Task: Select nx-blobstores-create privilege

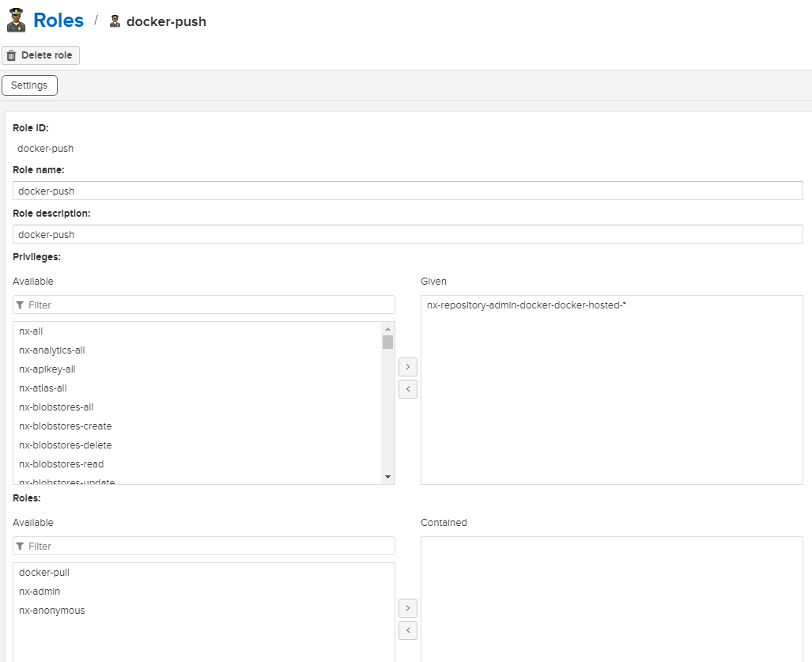Action: point(66,426)
